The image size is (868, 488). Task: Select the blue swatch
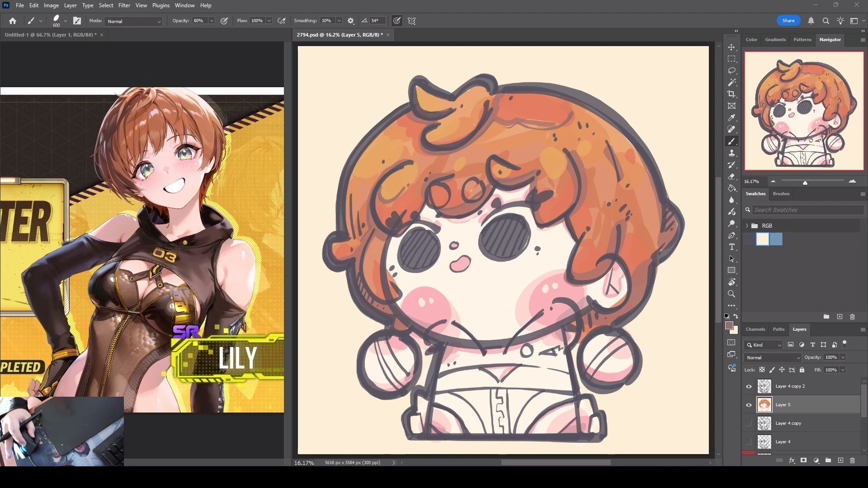(776, 239)
